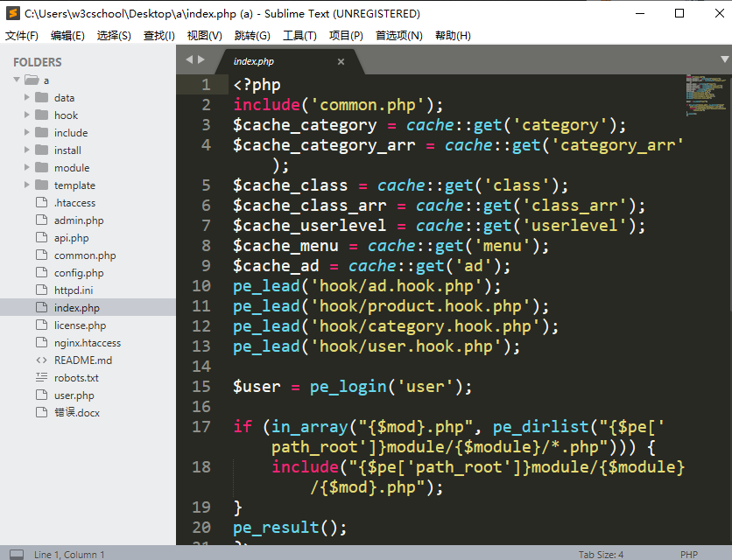The width and height of the screenshot is (732, 560).
Task: Click the tab navigate-forward arrow icon
Action: coord(201,59)
